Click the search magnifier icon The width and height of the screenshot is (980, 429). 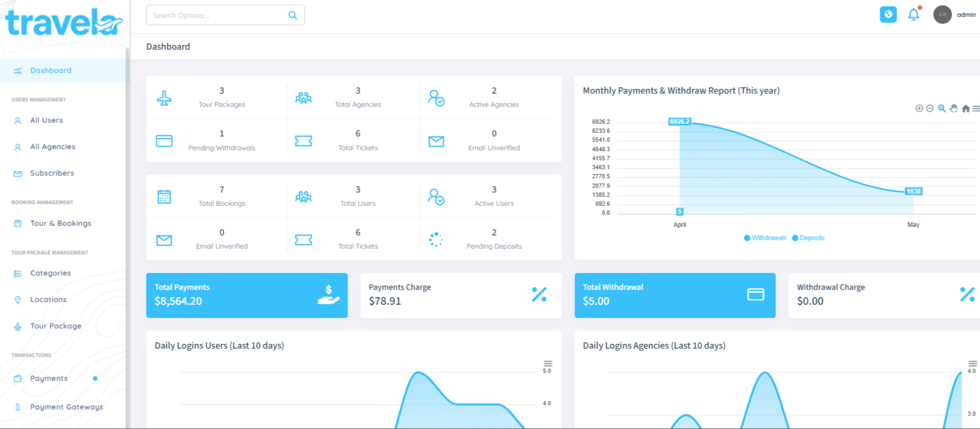coord(292,16)
